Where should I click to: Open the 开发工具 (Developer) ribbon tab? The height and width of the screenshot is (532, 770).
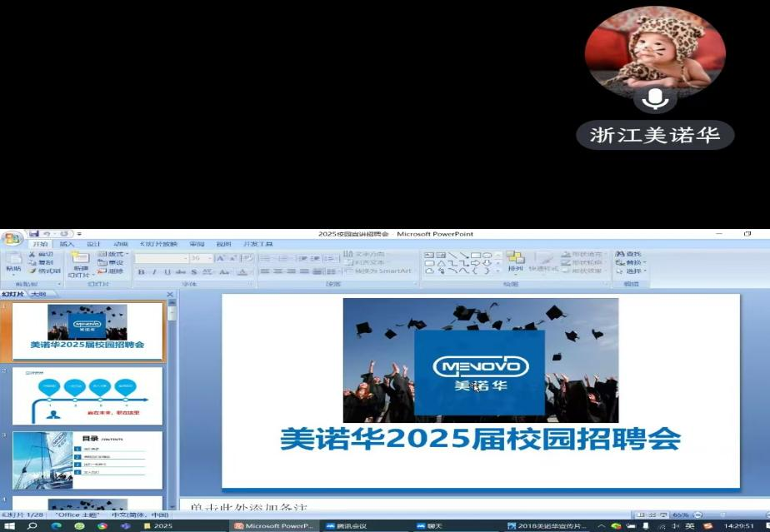click(x=257, y=244)
